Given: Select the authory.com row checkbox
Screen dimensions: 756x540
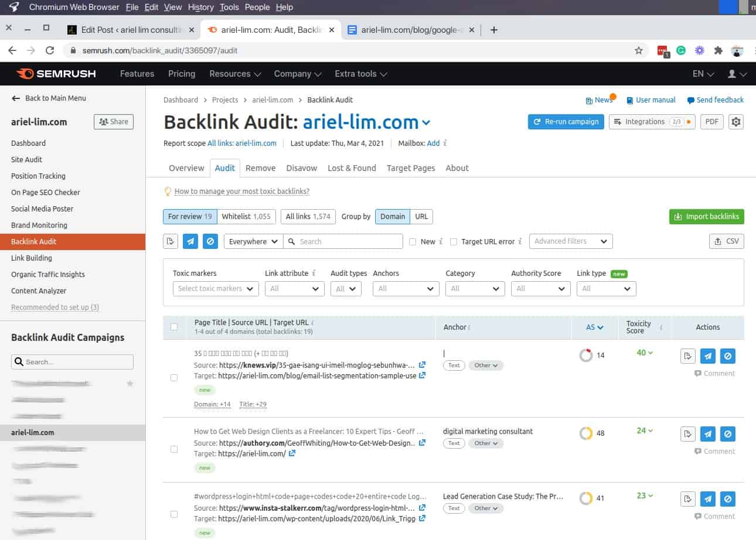Looking at the screenshot, I should tap(174, 449).
